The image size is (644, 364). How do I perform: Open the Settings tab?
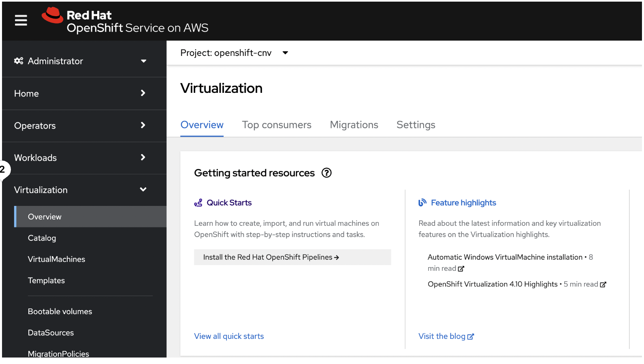[416, 125]
